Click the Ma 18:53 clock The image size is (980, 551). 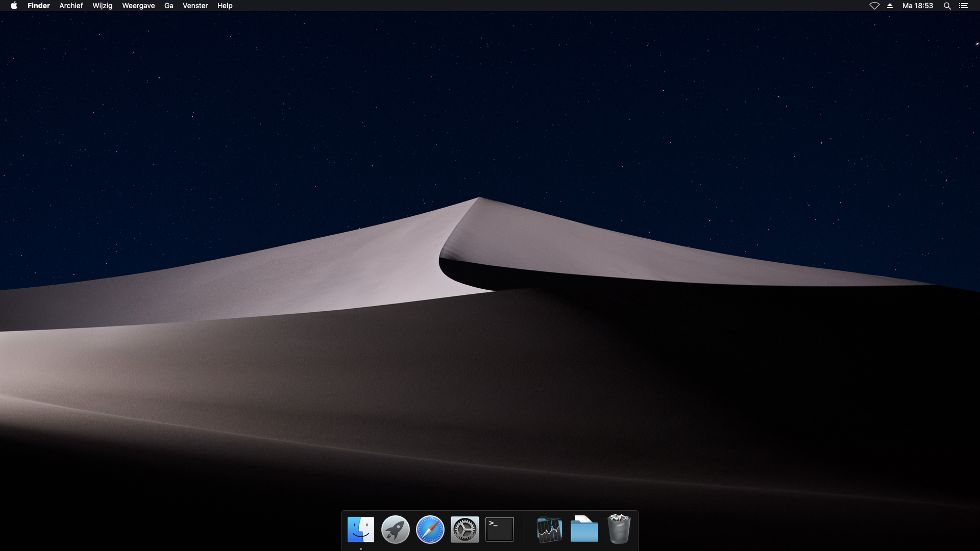(917, 6)
